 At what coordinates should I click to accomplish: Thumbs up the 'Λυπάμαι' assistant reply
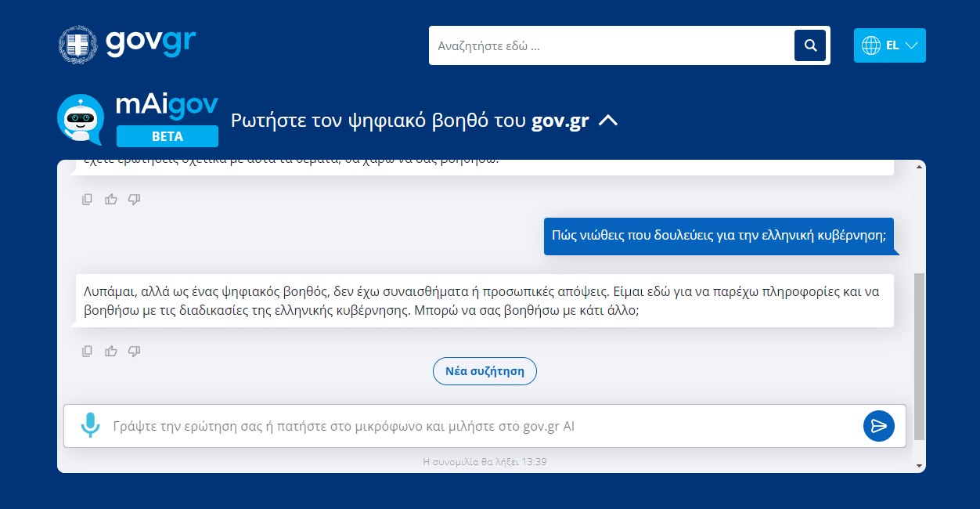[111, 352]
